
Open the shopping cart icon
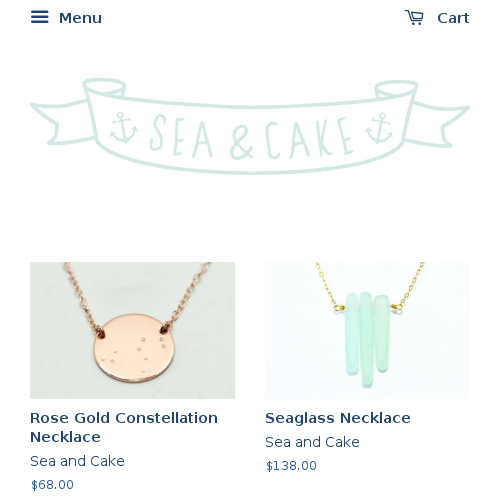[x=414, y=17]
